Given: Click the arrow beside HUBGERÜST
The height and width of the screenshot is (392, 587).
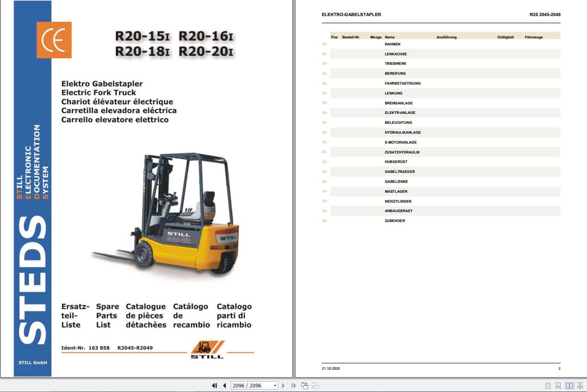Looking at the screenshot, I should tap(325, 162).
